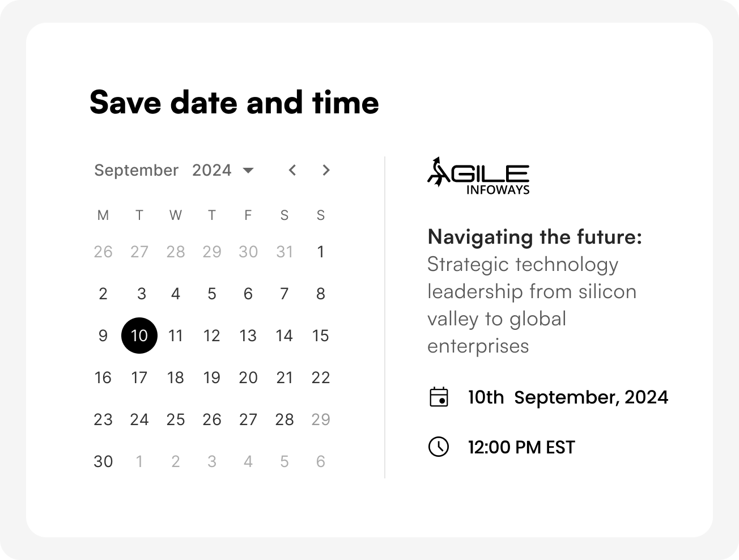Screen dimensions: 739x560
Task: Pick September 1 in the calendar
Action: point(321,252)
